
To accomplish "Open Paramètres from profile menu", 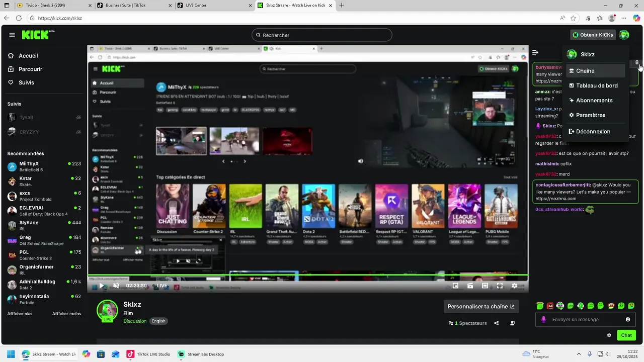I will (x=596, y=115).
